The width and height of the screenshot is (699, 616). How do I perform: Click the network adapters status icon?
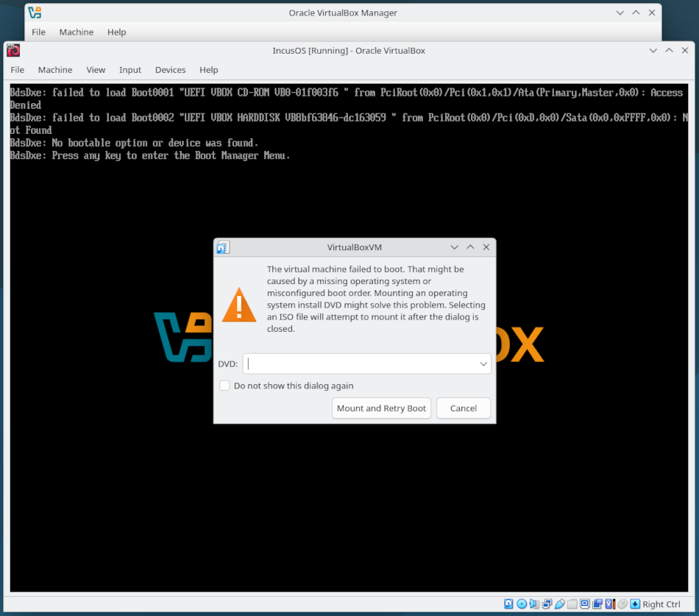click(547, 603)
